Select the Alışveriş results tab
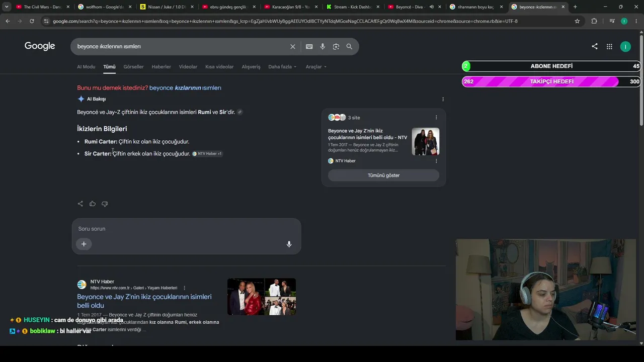This screenshot has width=644, height=362. (x=251, y=67)
